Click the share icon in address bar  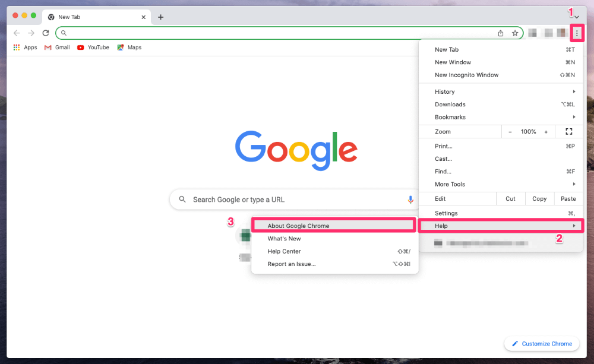click(x=500, y=33)
